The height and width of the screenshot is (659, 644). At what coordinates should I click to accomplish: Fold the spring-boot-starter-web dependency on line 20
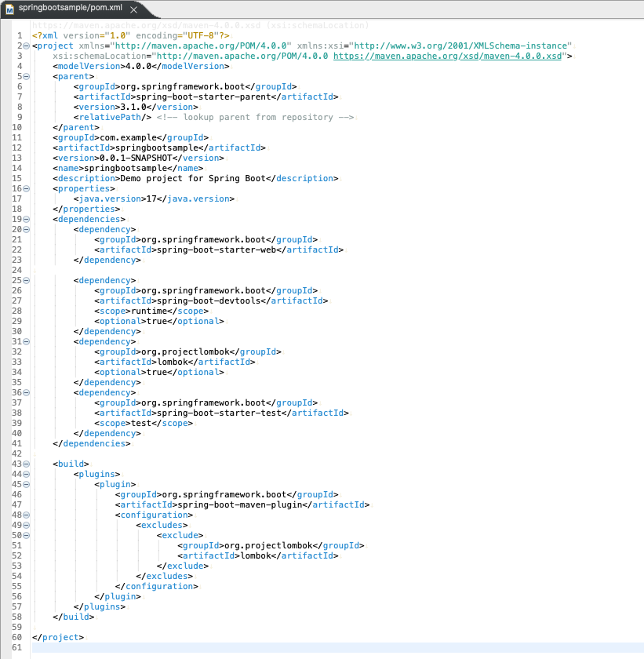coord(27,230)
